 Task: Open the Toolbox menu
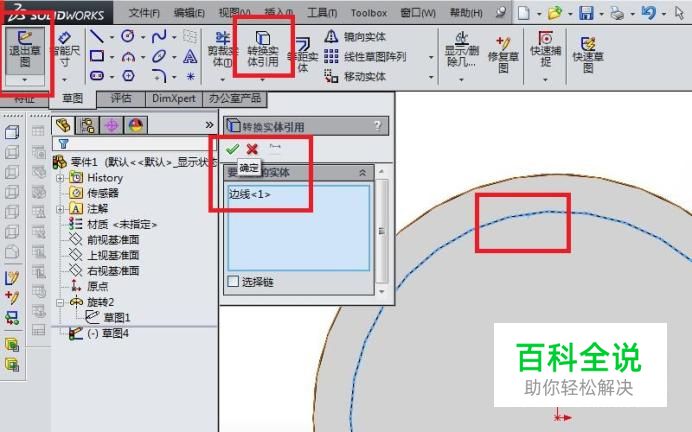(369, 13)
